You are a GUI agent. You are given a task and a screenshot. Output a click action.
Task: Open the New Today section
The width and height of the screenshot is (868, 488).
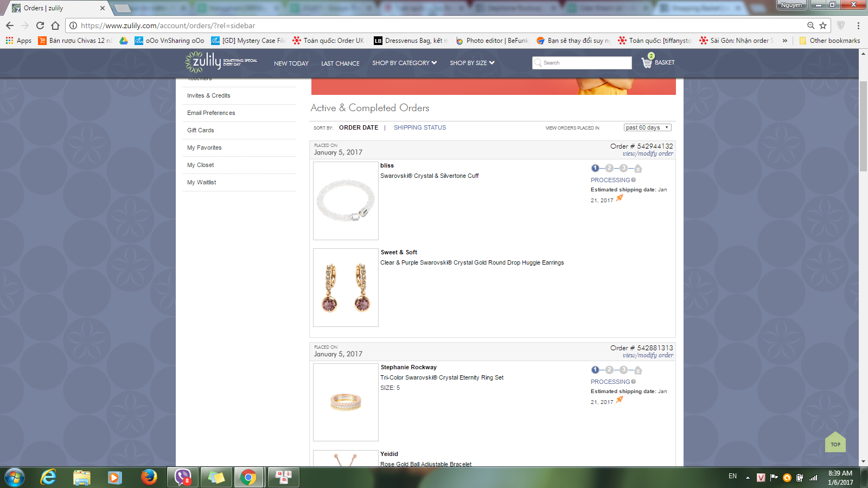[291, 63]
